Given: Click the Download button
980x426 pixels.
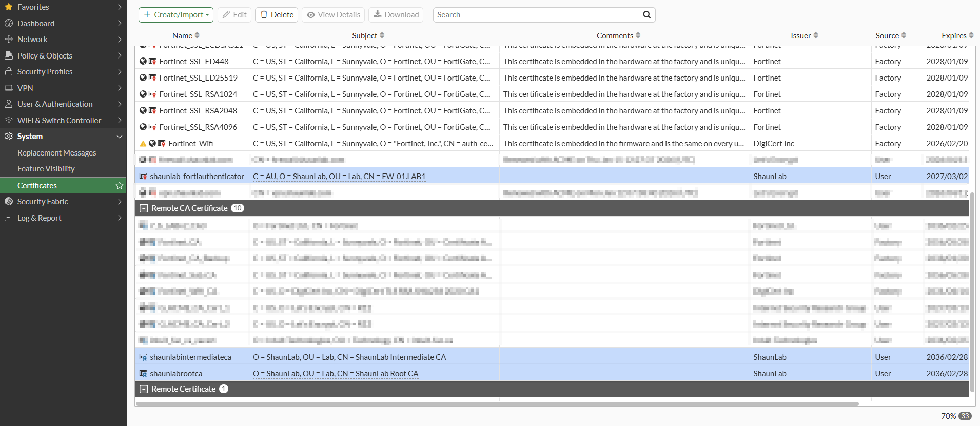Looking at the screenshot, I should click(396, 15).
